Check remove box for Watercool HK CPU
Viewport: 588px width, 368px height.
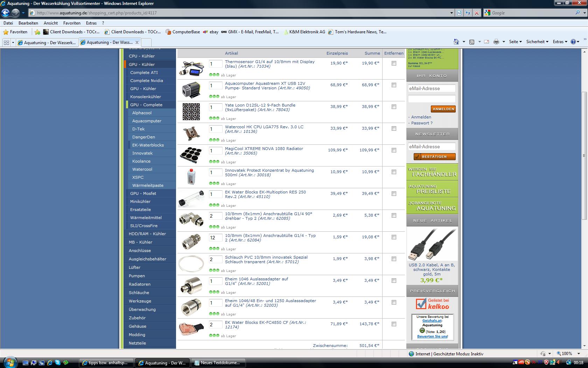pos(394,129)
